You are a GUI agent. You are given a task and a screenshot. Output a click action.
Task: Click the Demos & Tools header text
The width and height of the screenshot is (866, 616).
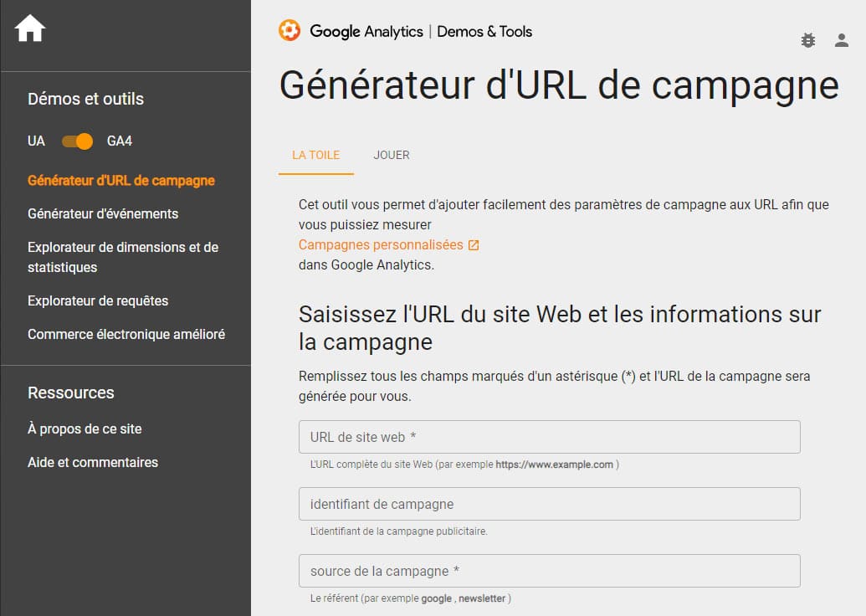point(484,32)
